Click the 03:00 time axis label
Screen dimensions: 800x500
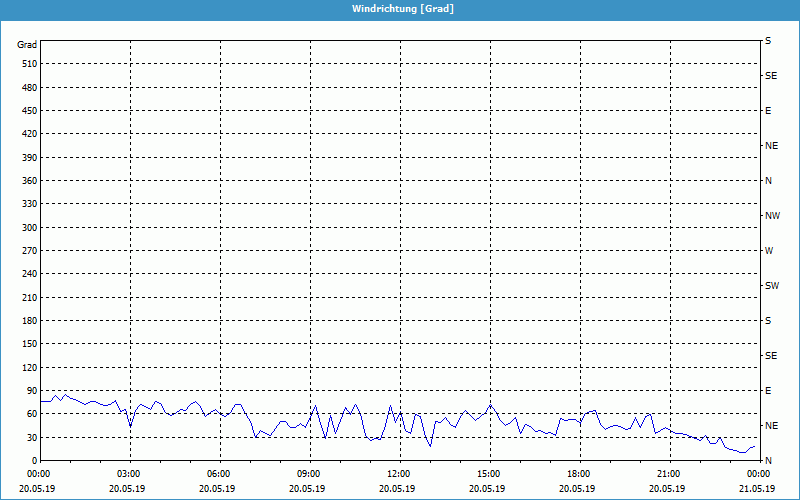click(129, 474)
